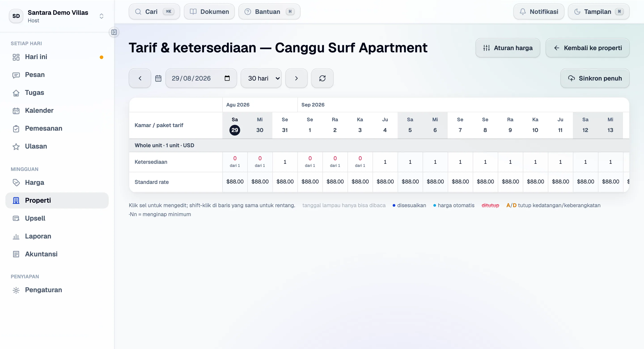The width and height of the screenshot is (644, 349).
Task: Collapse the sidebar panel icon
Action: click(x=114, y=32)
